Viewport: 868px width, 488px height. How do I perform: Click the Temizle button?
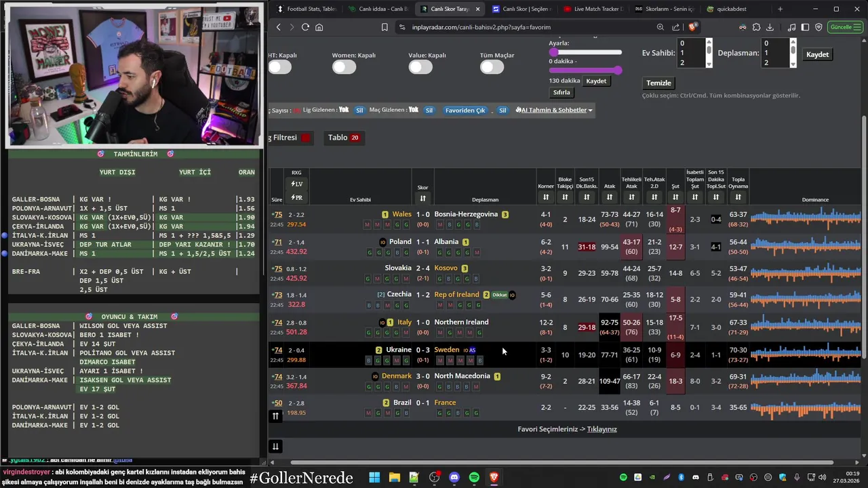click(x=658, y=83)
